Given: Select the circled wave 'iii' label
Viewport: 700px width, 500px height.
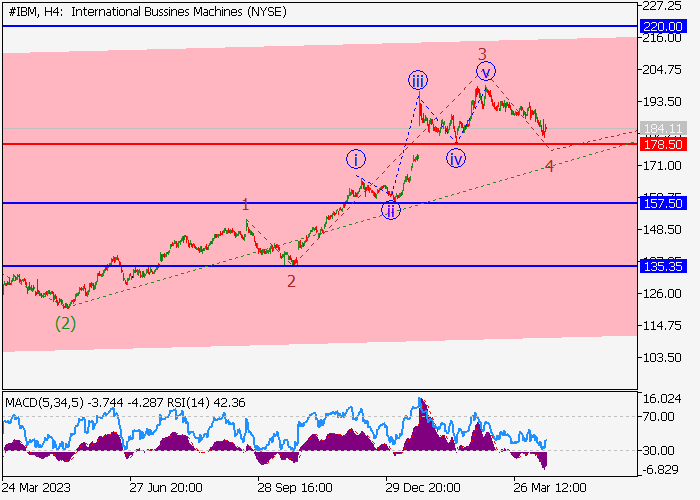Looking at the screenshot, I should [x=418, y=80].
